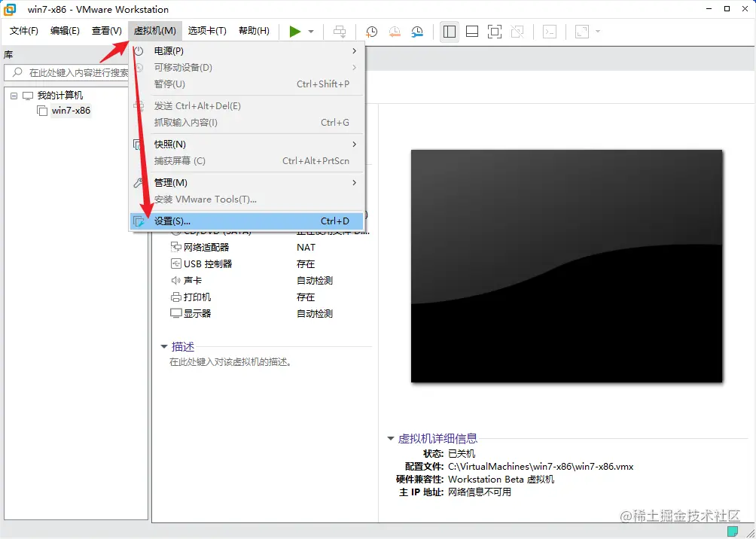This screenshot has width=756, height=539.
Task: Click the black VM screen preview thumbnail
Action: tap(566, 266)
